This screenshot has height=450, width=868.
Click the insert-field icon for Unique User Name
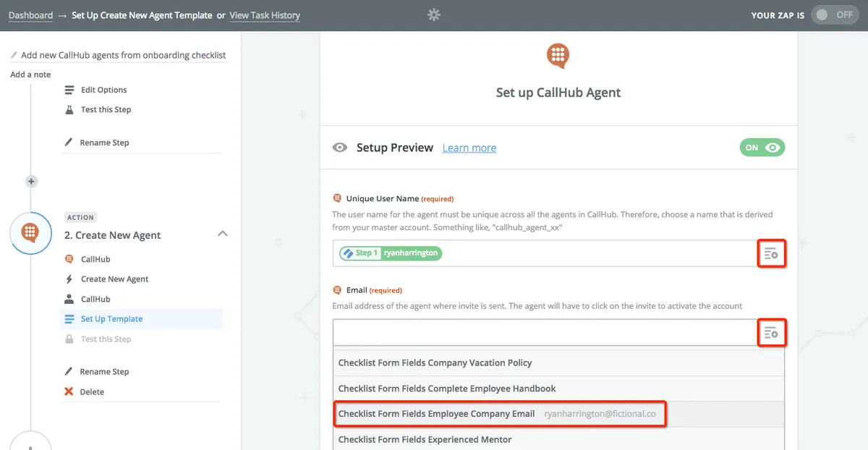[771, 253]
